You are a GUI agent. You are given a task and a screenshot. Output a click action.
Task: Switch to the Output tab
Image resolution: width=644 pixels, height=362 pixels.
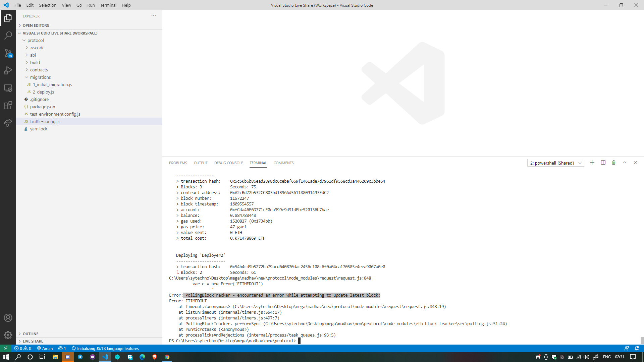click(x=201, y=163)
